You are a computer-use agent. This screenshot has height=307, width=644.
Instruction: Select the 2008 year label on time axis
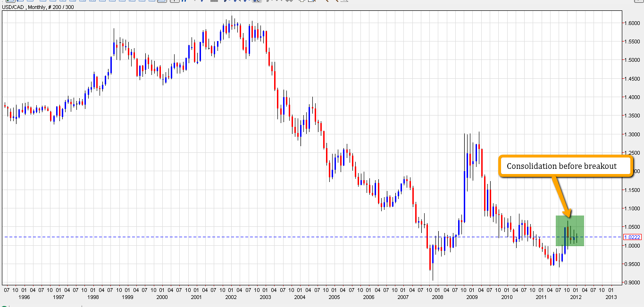click(438, 298)
